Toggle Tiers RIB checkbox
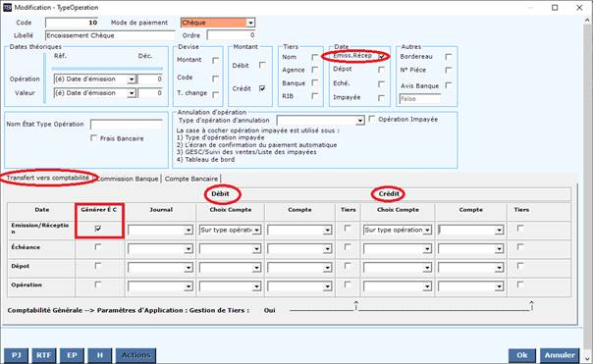593x364 pixels. tap(314, 96)
